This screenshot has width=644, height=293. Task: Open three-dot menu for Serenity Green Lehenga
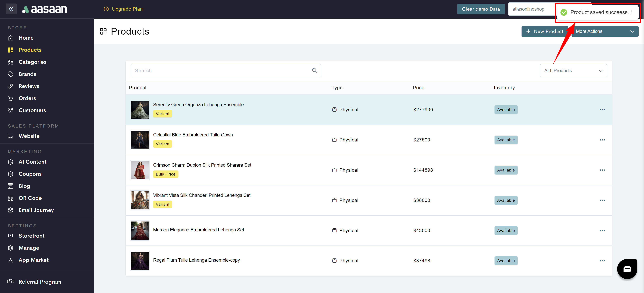pos(602,110)
